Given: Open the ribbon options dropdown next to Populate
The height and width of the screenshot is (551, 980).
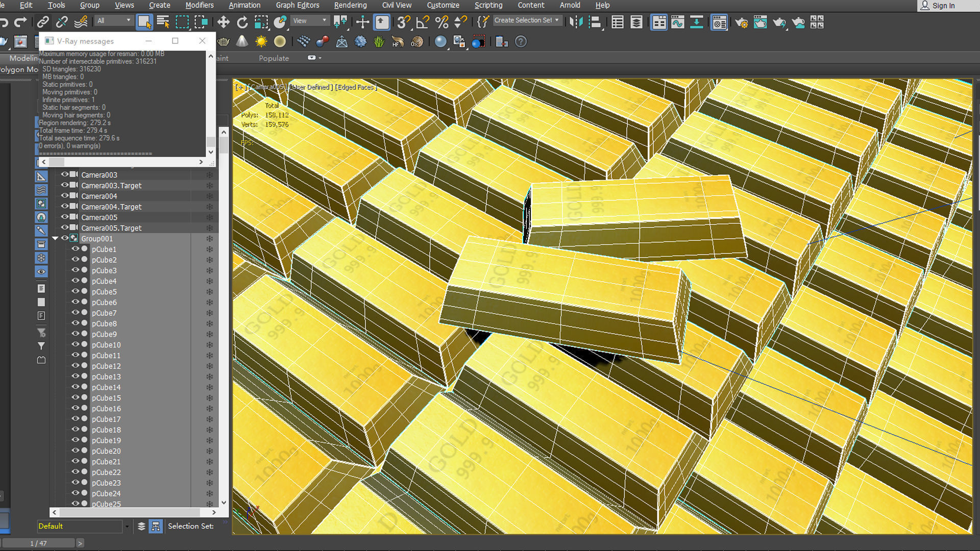Looking at the screenshot, I should point(314,58).
